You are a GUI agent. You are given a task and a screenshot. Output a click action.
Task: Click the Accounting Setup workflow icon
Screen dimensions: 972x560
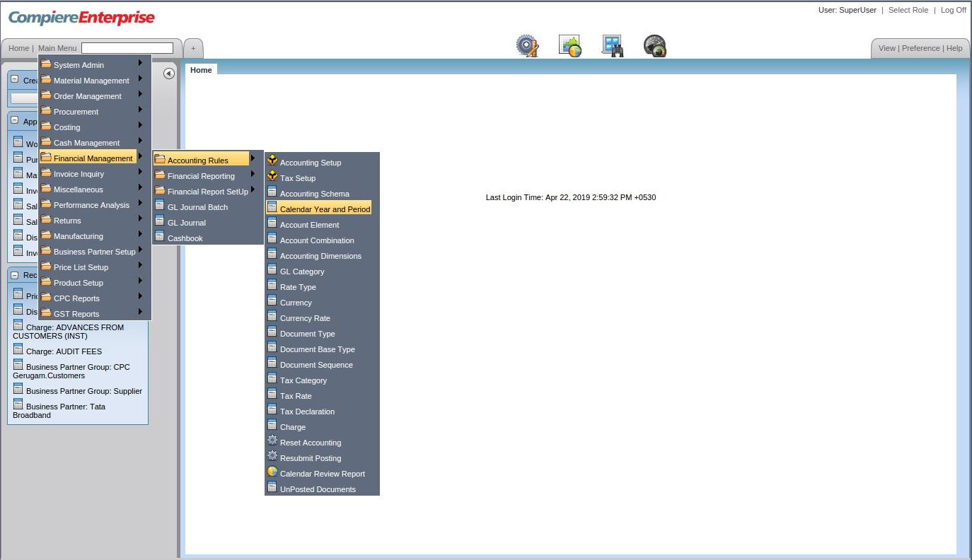coord(272,161)
